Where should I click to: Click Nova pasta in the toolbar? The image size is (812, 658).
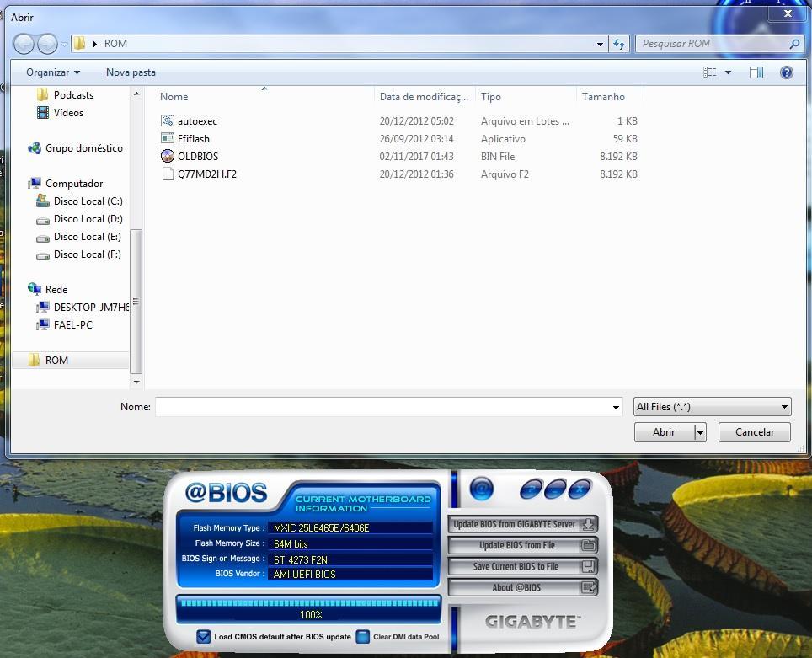131,72
